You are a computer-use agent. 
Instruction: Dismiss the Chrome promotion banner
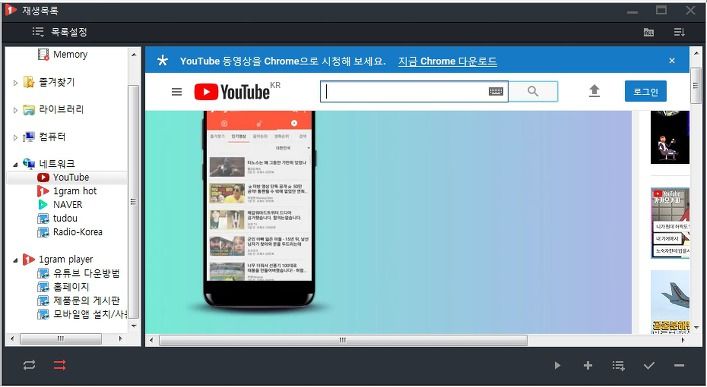point(672,60)
